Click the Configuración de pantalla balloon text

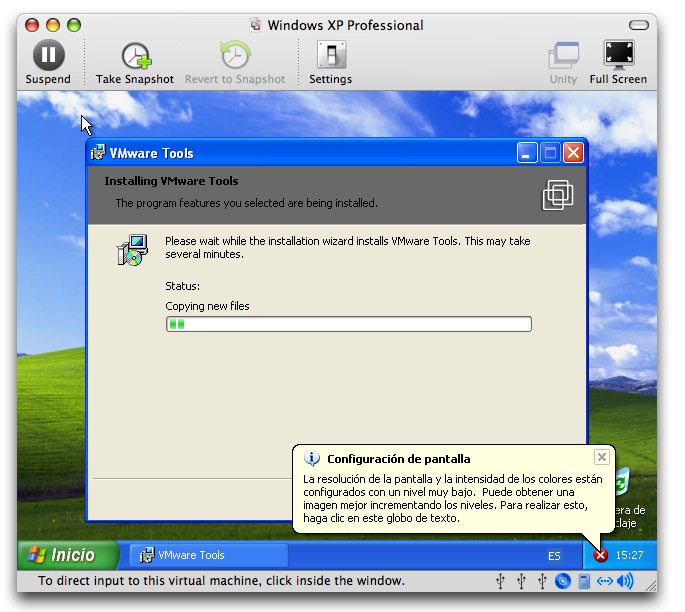pos(453,498)
